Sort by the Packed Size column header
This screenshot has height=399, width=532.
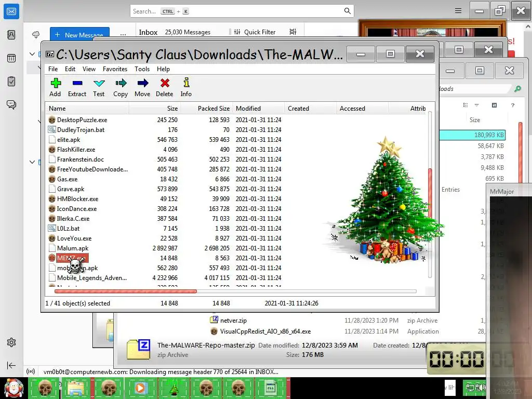coord(206,109)
